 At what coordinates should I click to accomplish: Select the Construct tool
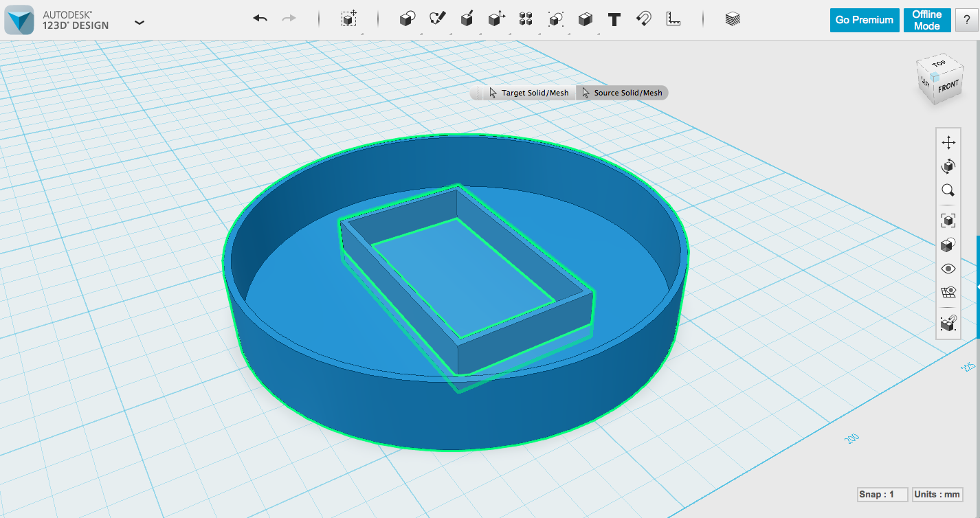467,19
